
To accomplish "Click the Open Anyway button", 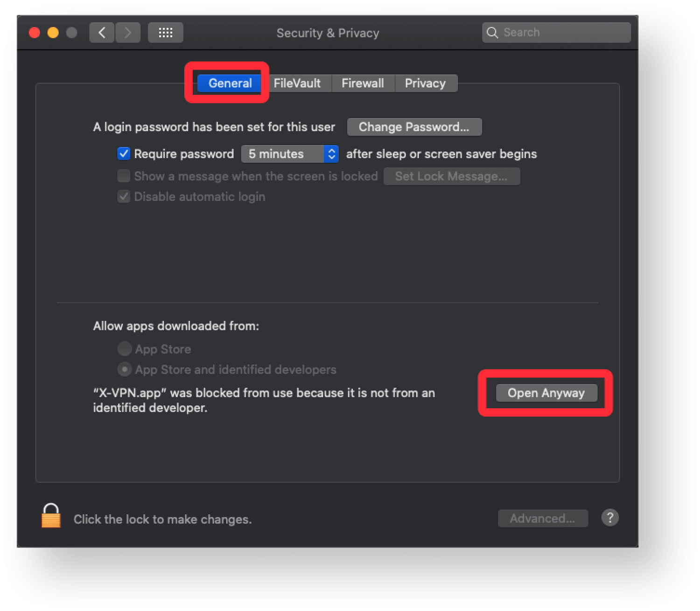I will click(x=546, y=393).
